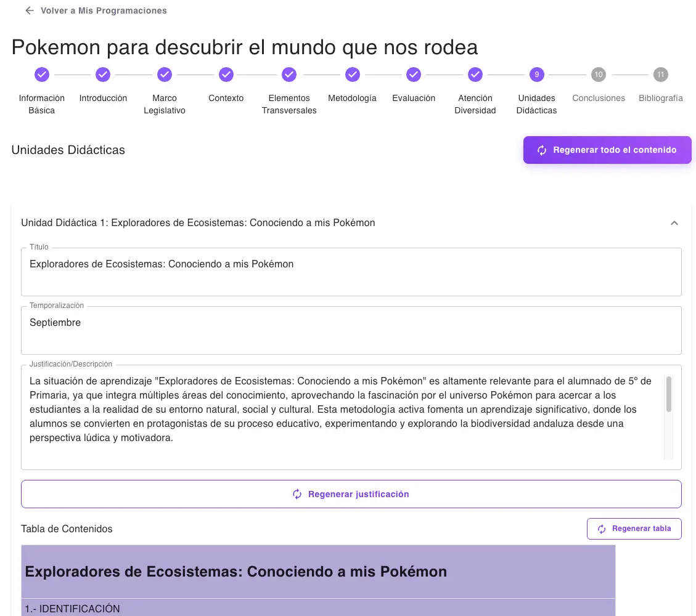This screenshot has height=616, width=696.
Task: Open the Conclusiones step label
Action: coord(599,98)
